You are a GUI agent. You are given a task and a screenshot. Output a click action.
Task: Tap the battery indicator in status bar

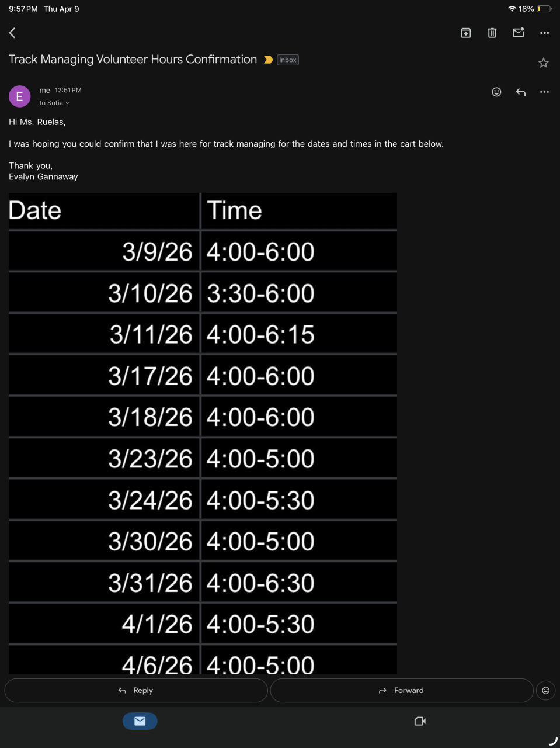(544, 9)
